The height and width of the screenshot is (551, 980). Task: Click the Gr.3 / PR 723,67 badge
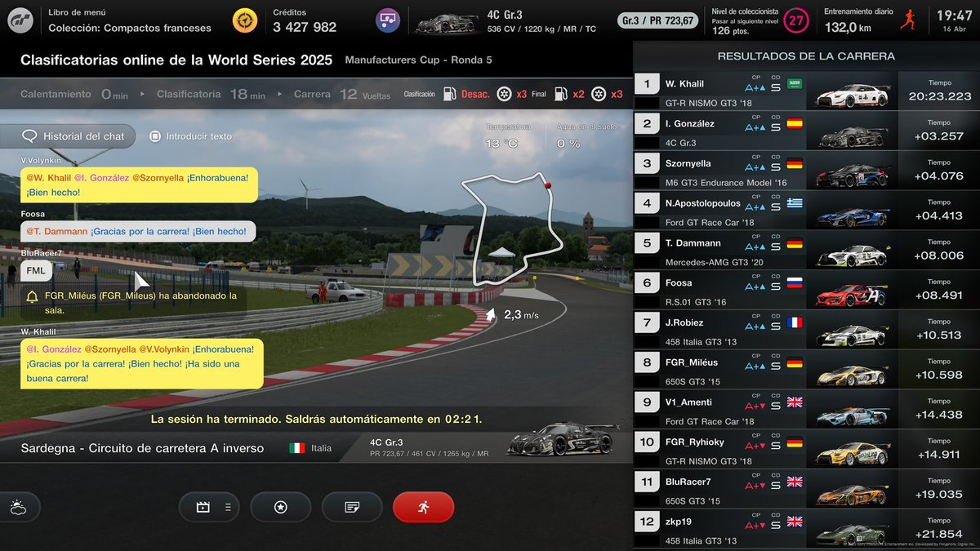coord(657,20)
